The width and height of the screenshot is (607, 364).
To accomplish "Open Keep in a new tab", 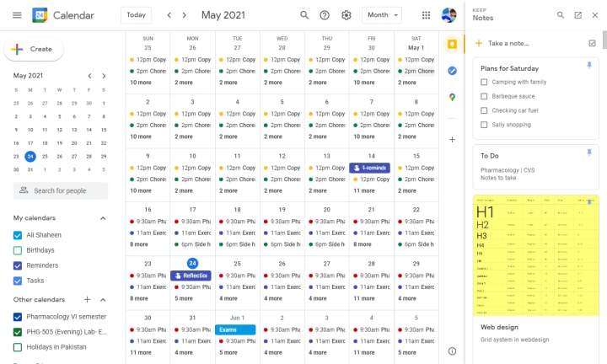I will pyautogui.click(x=577, y=15).
